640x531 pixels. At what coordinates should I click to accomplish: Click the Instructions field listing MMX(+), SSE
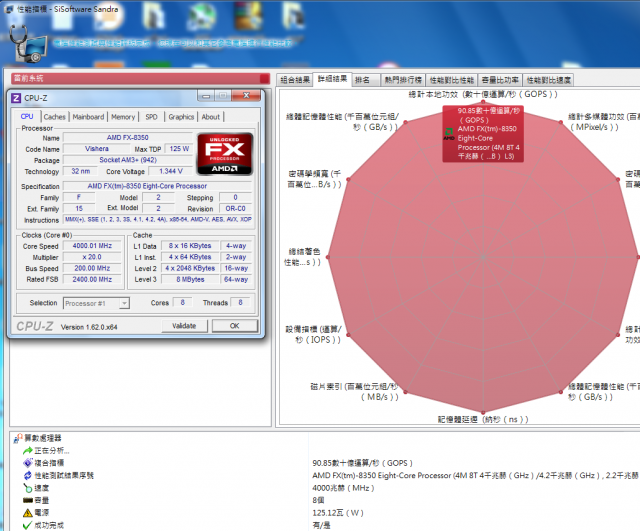click(158, 220)
